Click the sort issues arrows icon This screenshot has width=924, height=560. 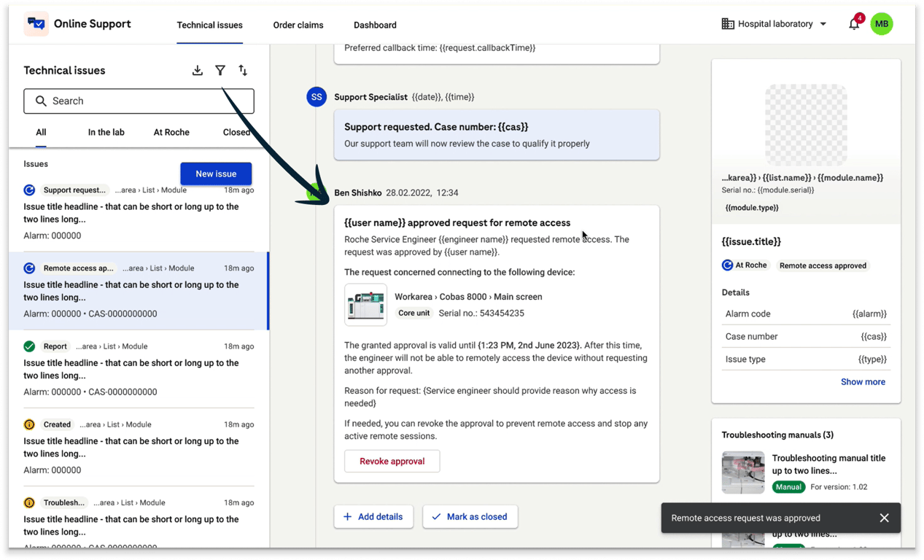(x=243, y=71)
